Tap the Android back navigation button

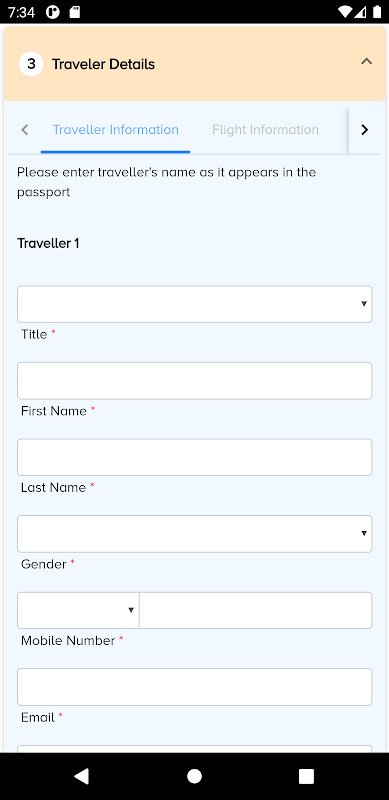tap(82, 776)
